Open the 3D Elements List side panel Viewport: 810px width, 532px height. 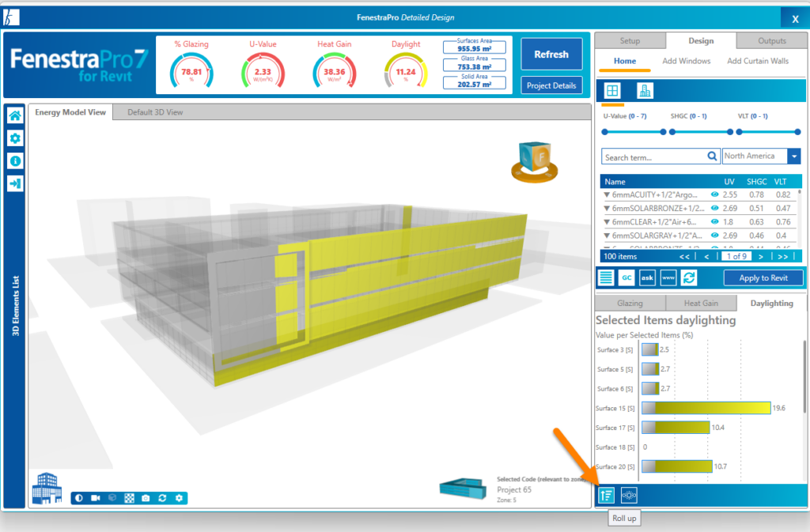(x=16, y=306)
